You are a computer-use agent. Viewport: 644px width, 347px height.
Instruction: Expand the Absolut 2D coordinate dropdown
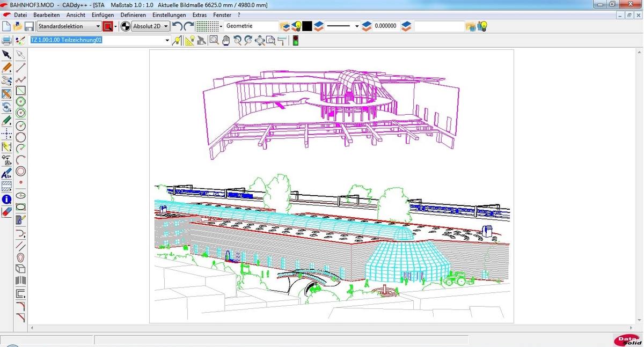click(166, 26)
